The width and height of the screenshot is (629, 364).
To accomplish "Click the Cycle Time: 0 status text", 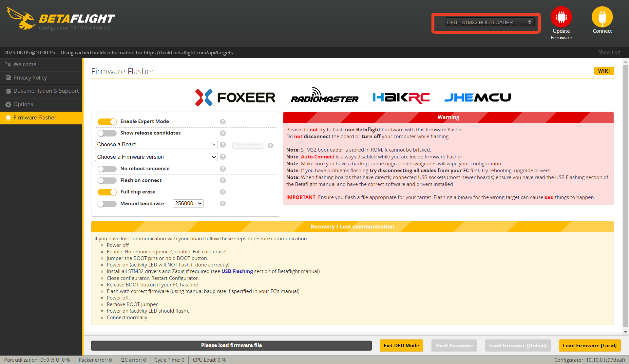I will tap(169, 360).
